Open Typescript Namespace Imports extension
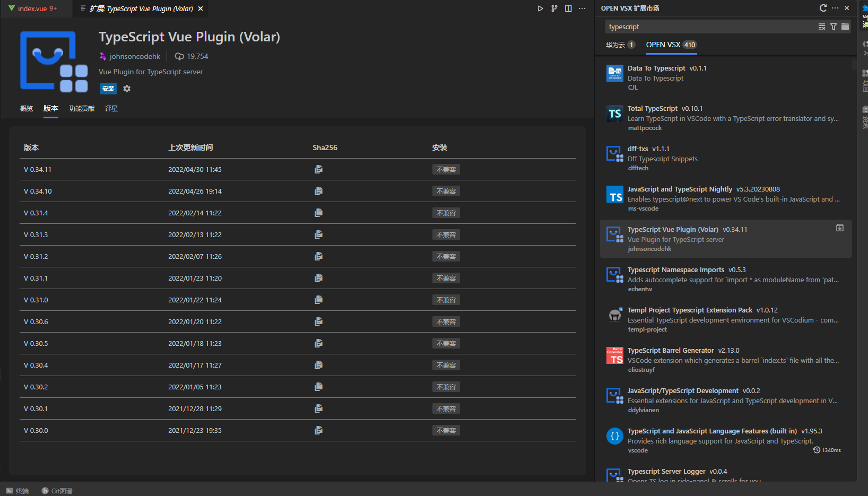Screen dimensions: 868x496 click(726, 279)
